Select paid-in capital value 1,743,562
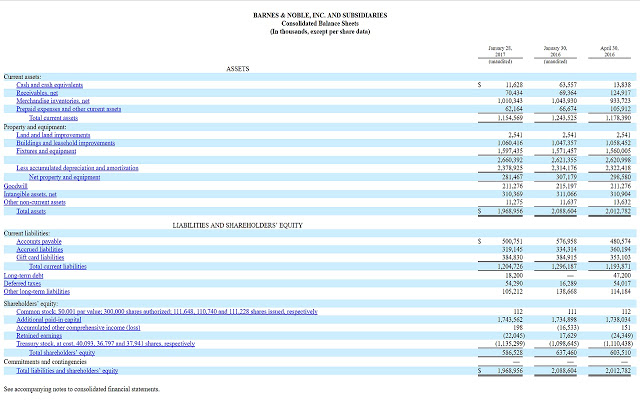This screenshot has height=400, width=640. [510, 320]
